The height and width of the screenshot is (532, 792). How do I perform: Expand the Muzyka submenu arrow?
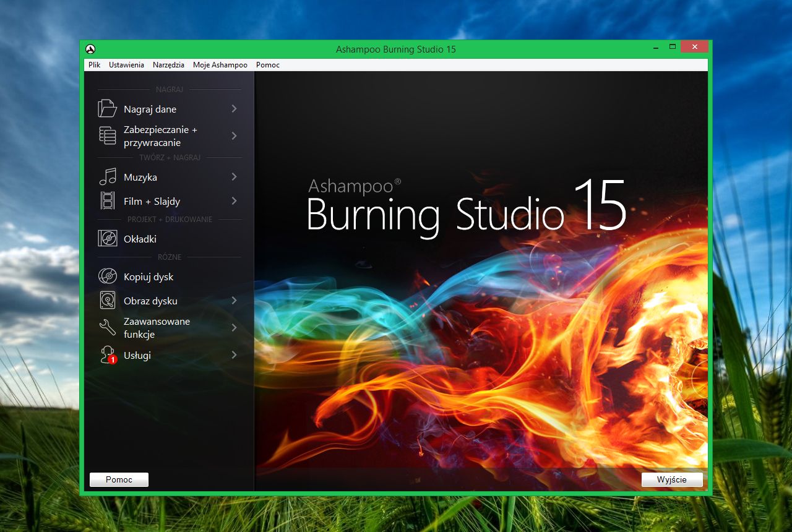tap(234, 177)
